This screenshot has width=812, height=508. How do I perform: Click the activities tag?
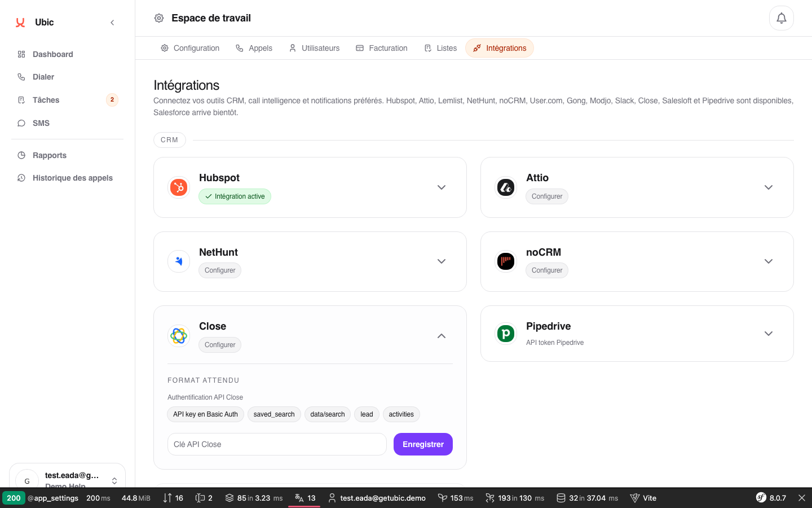[x=401, y=414]
